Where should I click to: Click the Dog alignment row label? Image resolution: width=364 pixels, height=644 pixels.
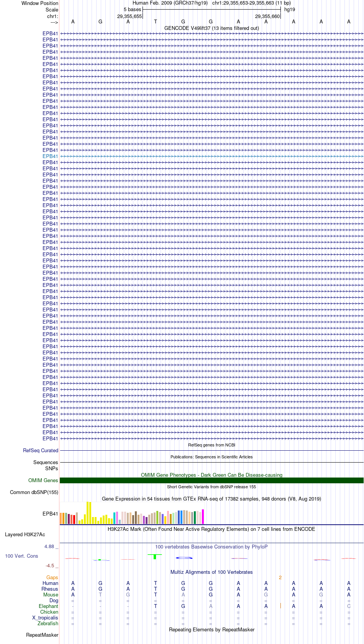click(54, 600)
